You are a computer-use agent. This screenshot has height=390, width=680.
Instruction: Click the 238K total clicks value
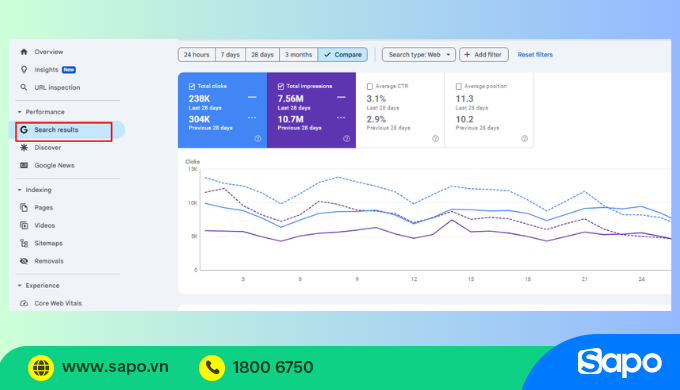(199, 99)
